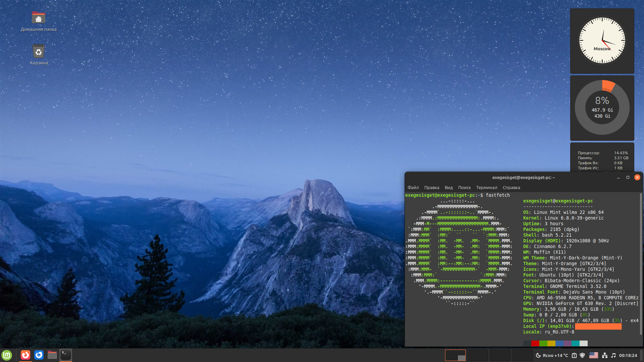
Task: Open the Поиск menu in terminal
Action: 465,188
